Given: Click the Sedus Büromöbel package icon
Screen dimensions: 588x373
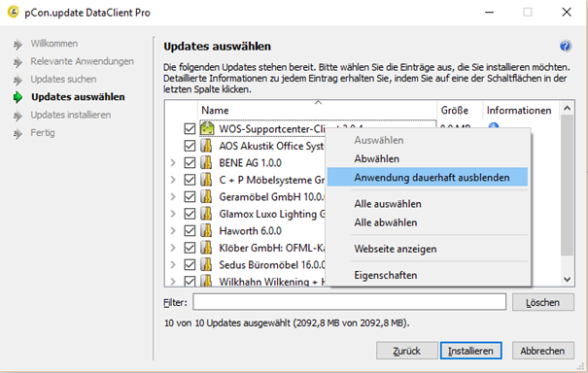Looking at the screenshot, I should [x=206, y=264].
